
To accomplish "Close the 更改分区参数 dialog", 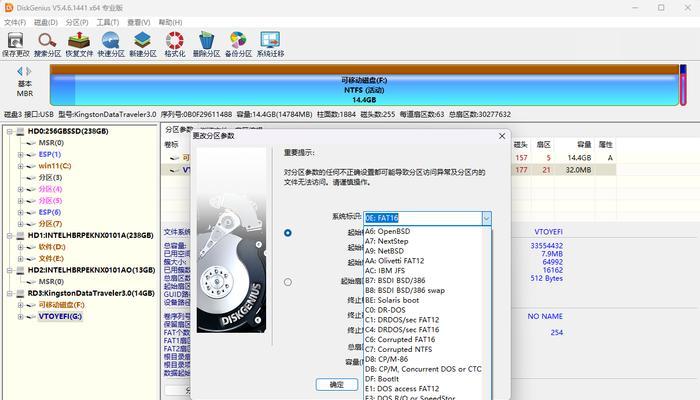I will [502, 136].
